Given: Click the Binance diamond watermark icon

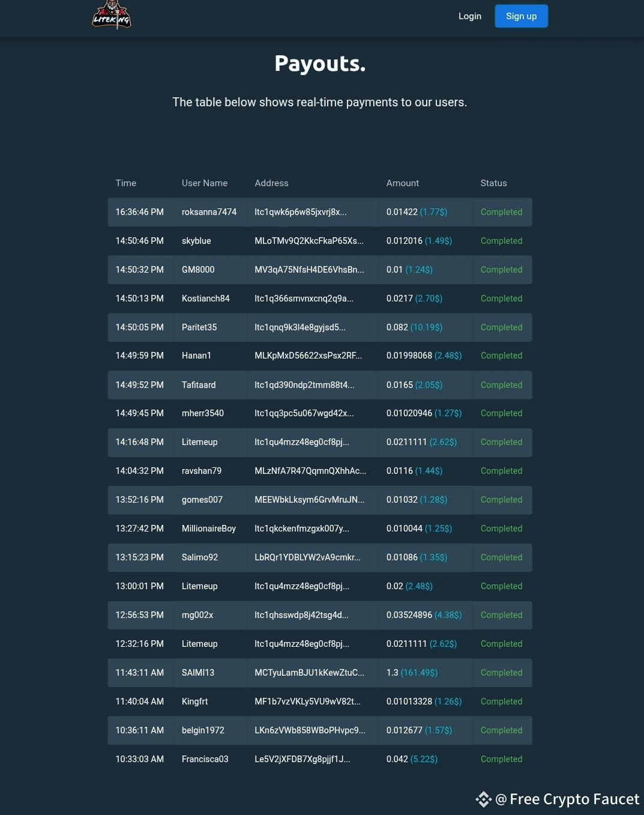Looking at the screenshot, I should [x=484, y=799].
